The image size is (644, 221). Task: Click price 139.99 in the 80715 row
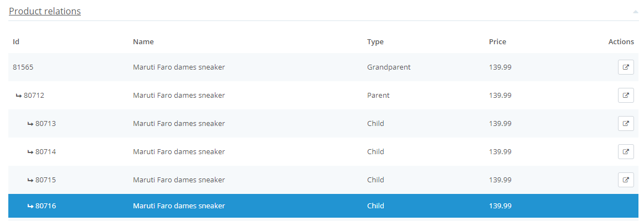pos(500,180)
